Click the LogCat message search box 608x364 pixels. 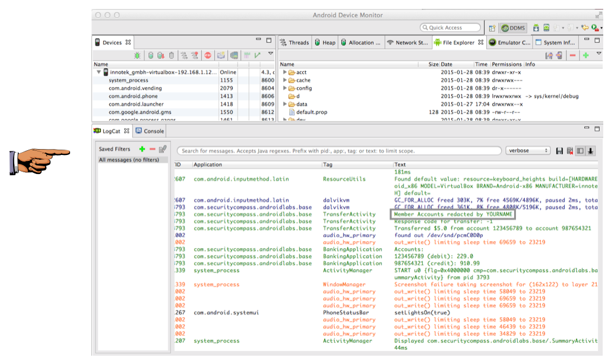coord(338,151)
